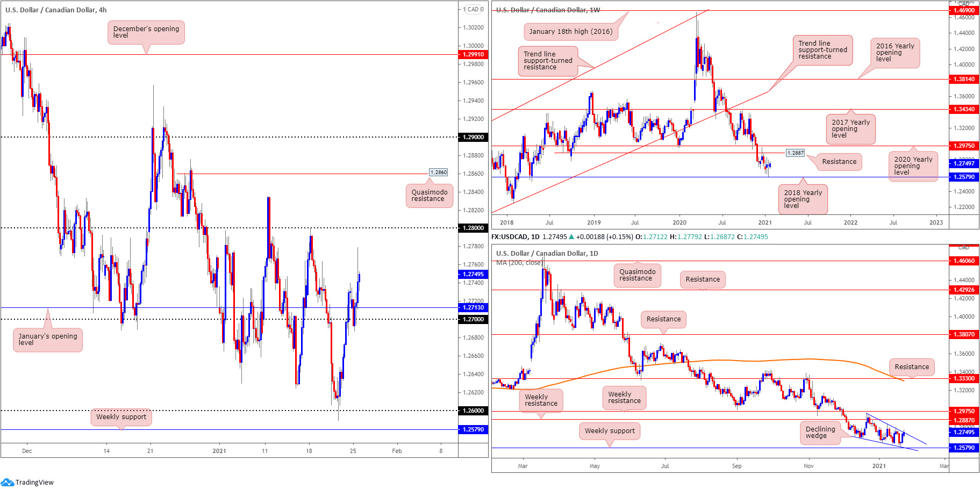Select January's opening level callout

[48, 340]
